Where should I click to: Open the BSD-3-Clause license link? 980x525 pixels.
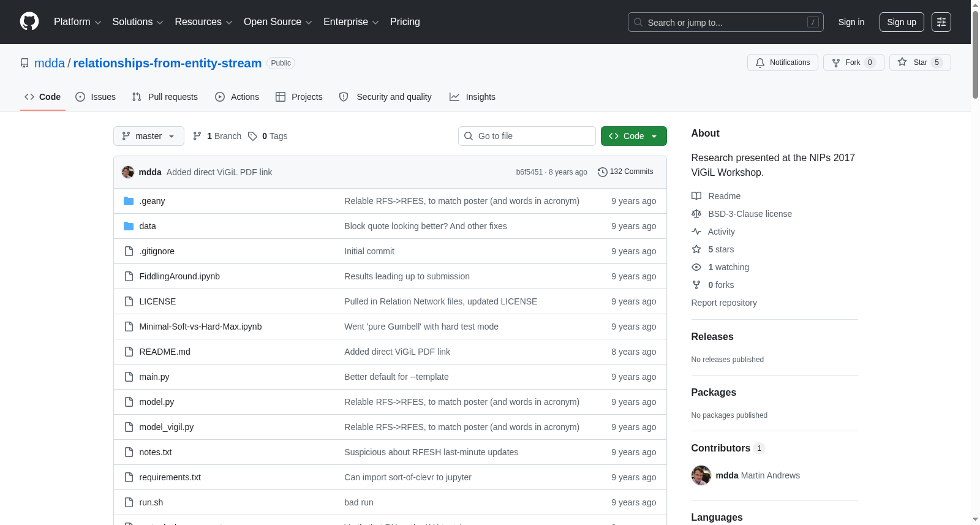750,214
